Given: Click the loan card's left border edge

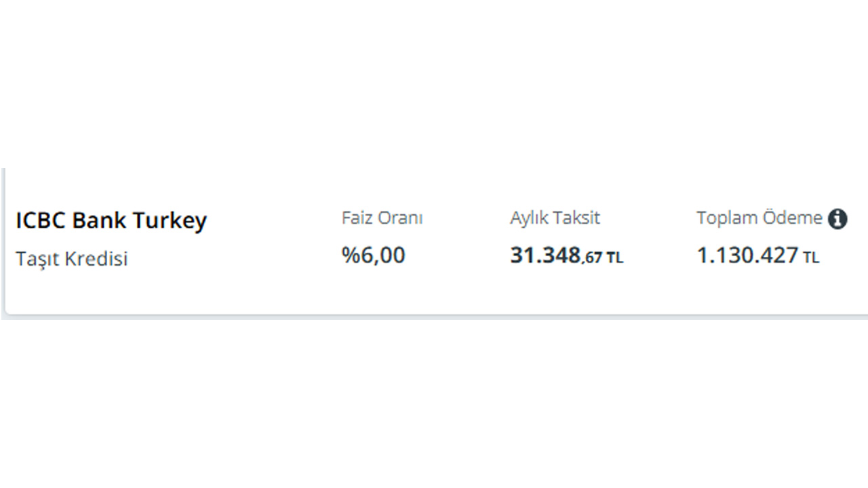Looking at the screenshot, I should (x=3, y=241).
